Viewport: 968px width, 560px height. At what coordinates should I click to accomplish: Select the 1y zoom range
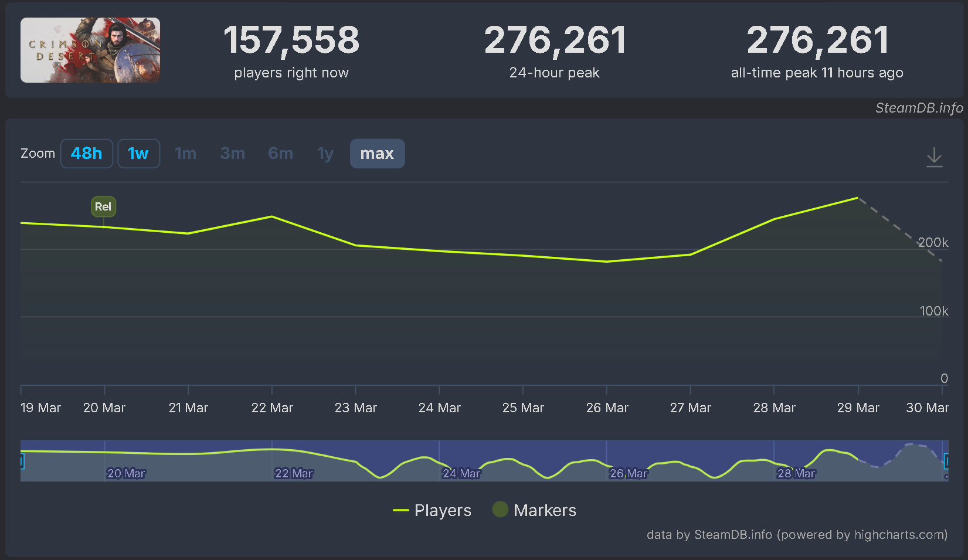click(x=325, y=154)
